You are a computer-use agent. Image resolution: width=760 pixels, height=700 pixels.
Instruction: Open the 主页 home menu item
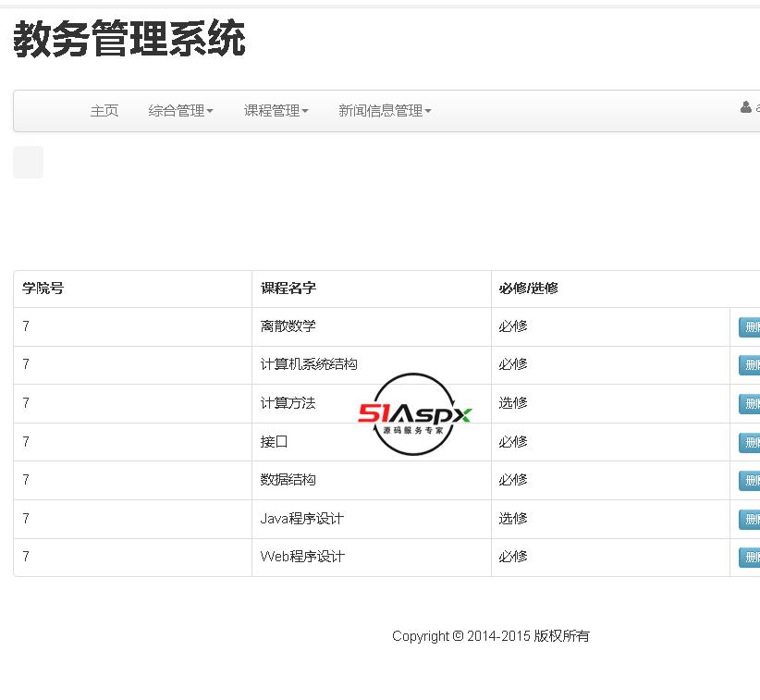coord(104,111)
